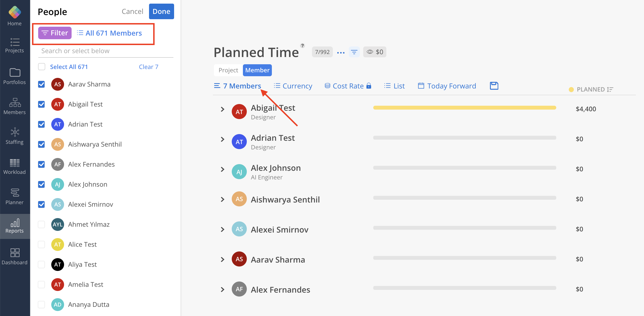
Task: Click the Clear 7 link
Action: click(x=148, y=67)
